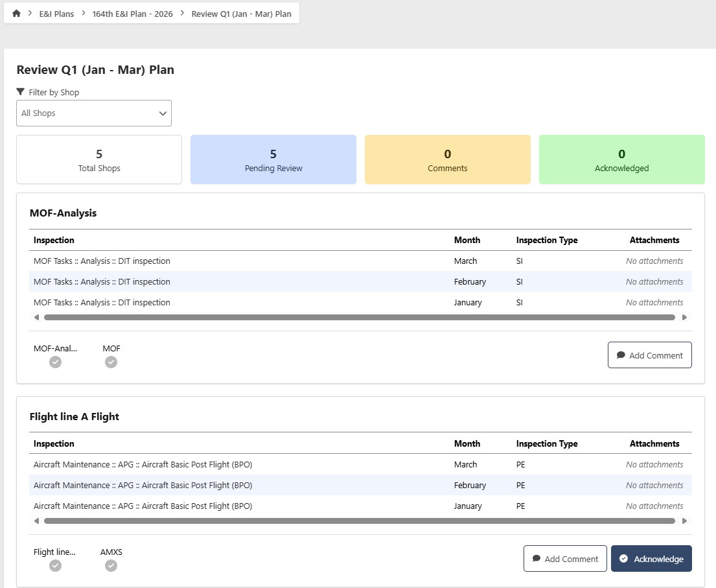Click the home icon in breadcrumb
Image resolution: width=716 pixels, height=588 pixels.
point(16,14)
